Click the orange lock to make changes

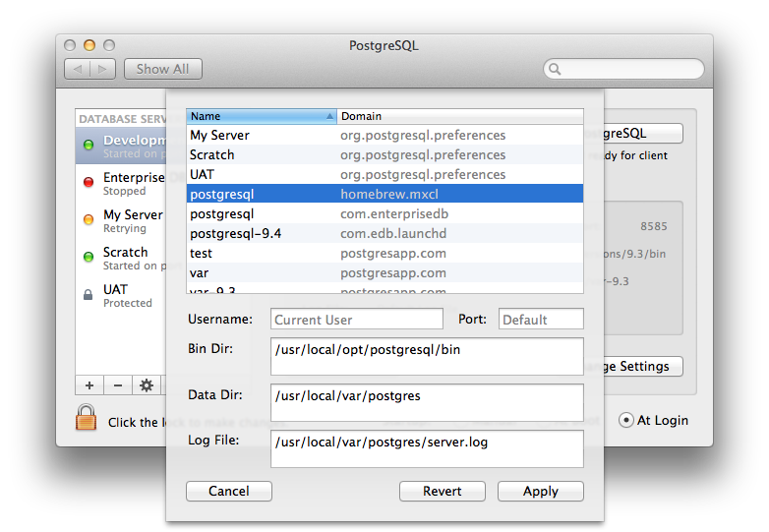click(x=86, y=417)
